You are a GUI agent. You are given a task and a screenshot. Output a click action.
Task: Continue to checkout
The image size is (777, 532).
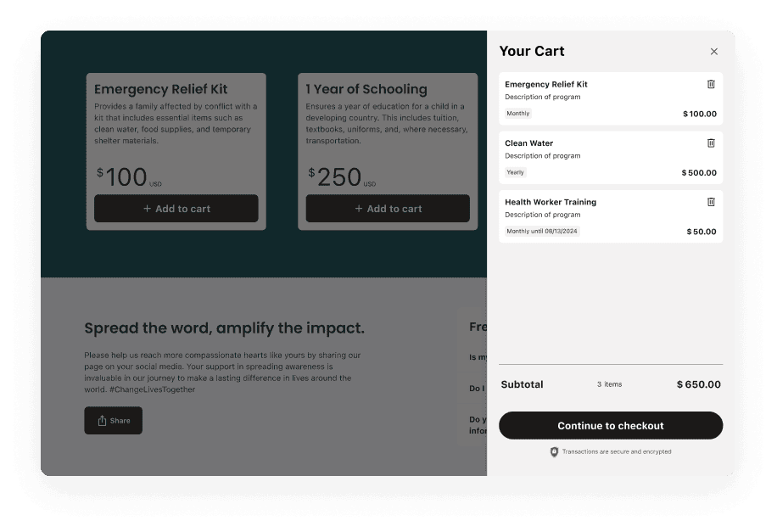(x=611, y=425)
